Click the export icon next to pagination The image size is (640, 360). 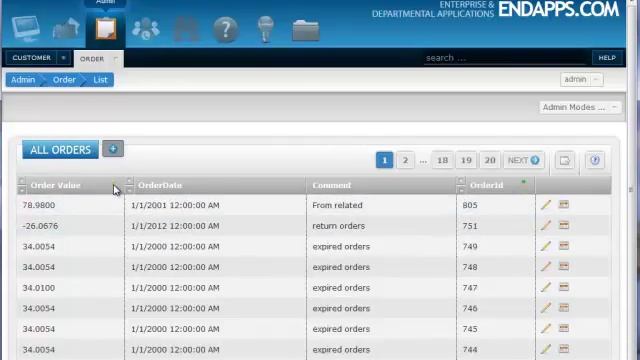565,160
